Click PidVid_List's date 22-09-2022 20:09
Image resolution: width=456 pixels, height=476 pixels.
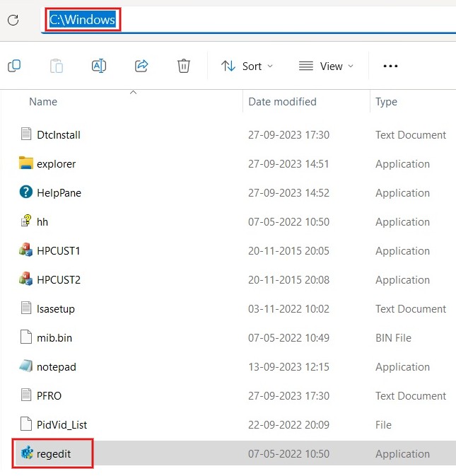(x=288, y=425)
